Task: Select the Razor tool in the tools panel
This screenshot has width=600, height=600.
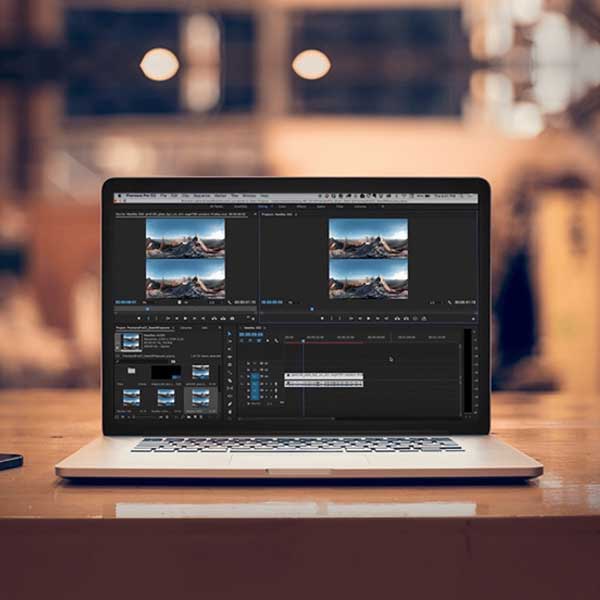Action: coord(230,370)
